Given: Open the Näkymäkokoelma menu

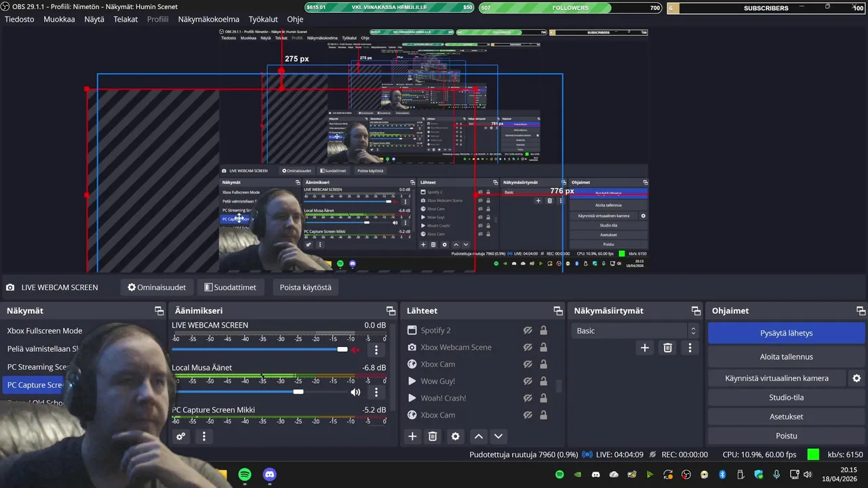Looking at the screenshot, I should (209, 19).
